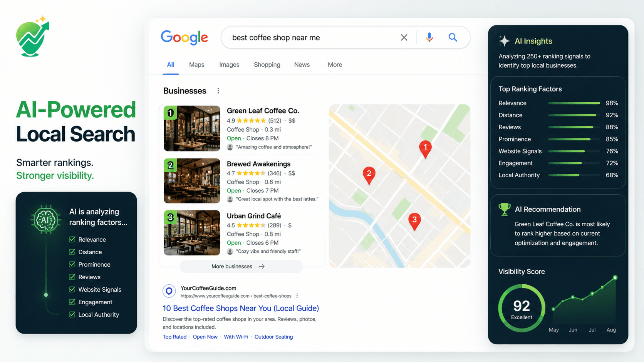Toggle the Reviews checkbox
The image size is (644, 362).
72,277
